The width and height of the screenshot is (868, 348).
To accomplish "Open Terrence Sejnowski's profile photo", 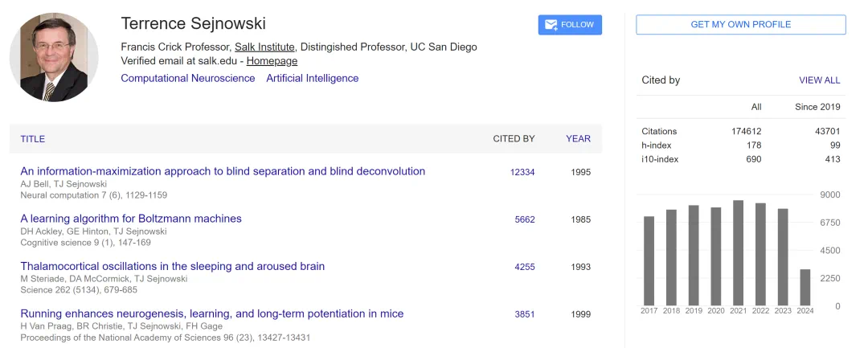I will pyautogui.click(x=54, y=57).
